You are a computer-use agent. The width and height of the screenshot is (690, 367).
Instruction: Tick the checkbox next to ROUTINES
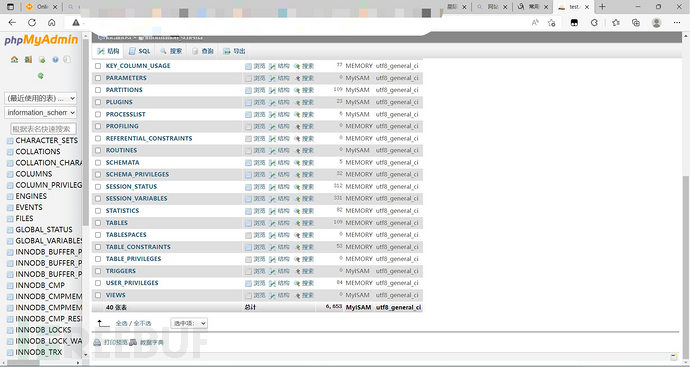[x=98, y=150]
